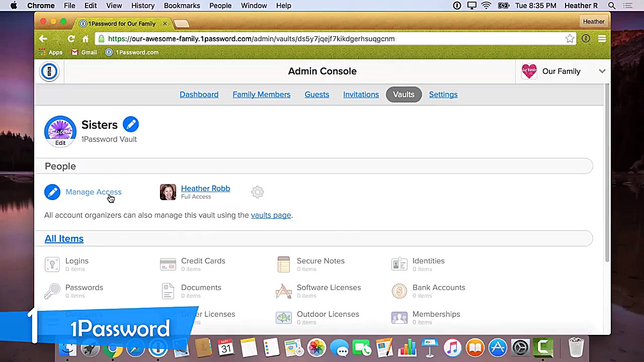Click the Outdoor Licenses fish icon
Image resolution: width=644 pixels, height=362 pixels.
(284, 317)
